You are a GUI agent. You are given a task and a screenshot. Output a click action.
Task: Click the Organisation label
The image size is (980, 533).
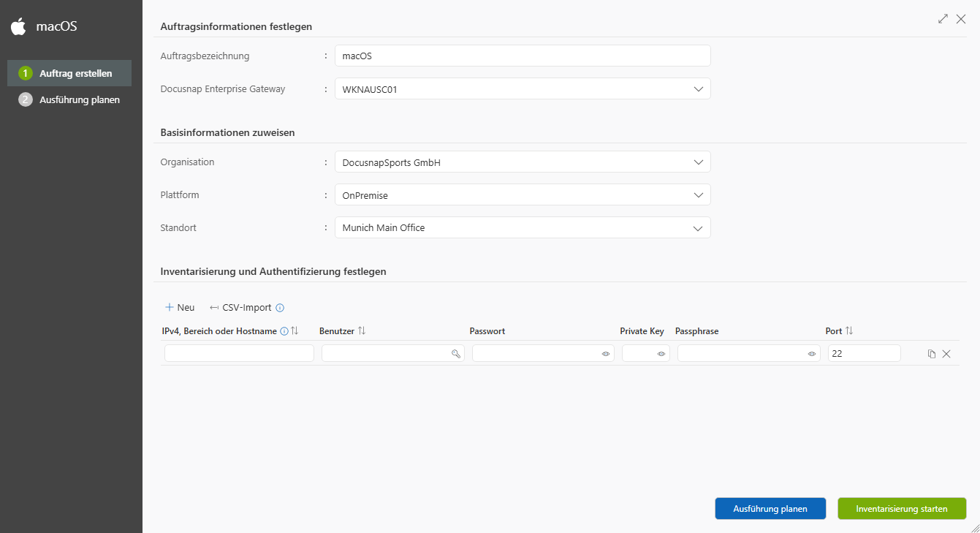point(187,162)
